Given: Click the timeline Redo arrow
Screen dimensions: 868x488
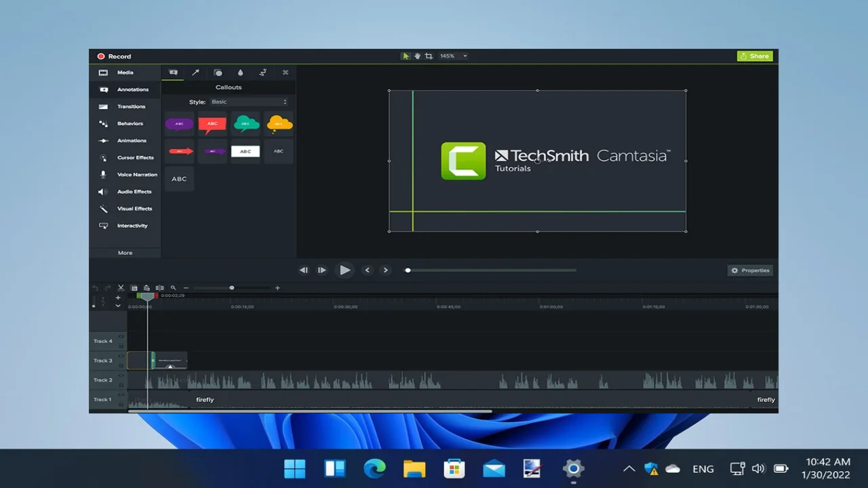Looking at the screenshot, I should point(108,288).
